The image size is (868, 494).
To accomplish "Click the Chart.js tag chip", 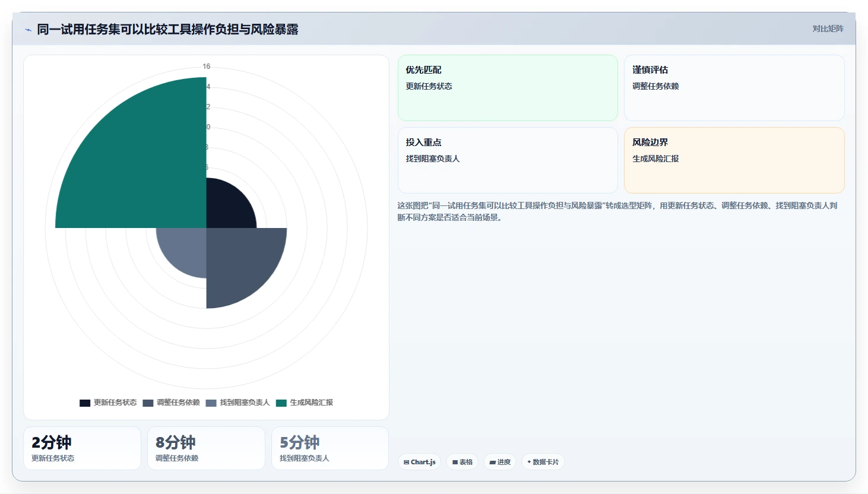I will pos(419,462).
